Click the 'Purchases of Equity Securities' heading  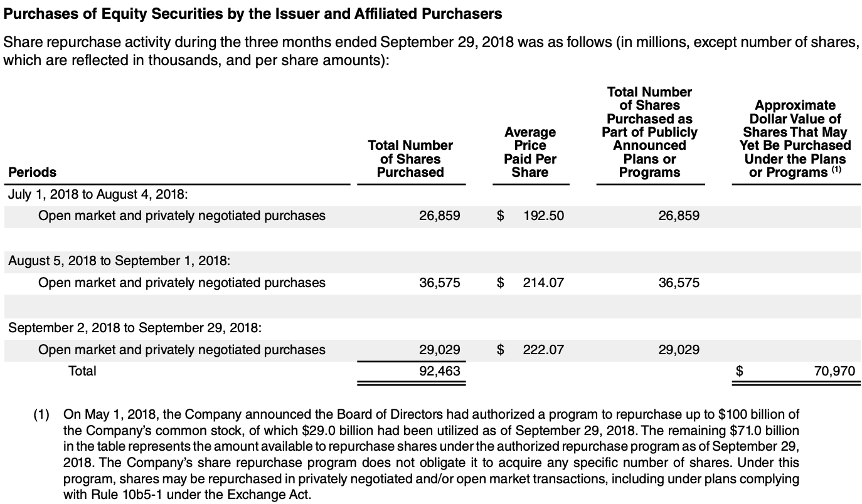click(x=253, y=13)
